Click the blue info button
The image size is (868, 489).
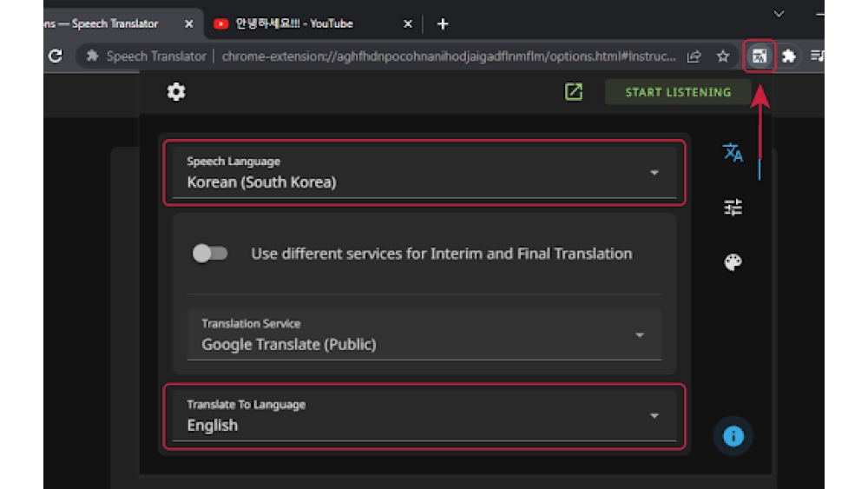[733, 436]
